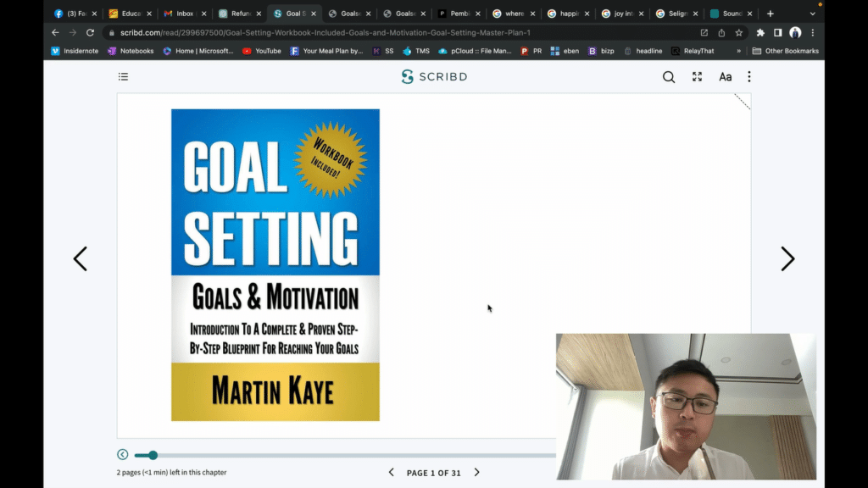
Task: Open the Notebooks bookmark
Action: 131,51
